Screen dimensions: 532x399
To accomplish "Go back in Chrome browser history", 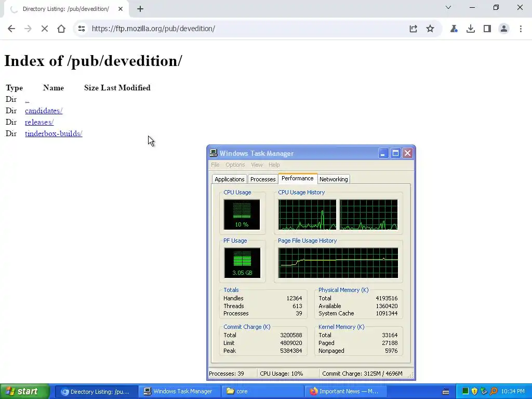I will click(11, 29).
